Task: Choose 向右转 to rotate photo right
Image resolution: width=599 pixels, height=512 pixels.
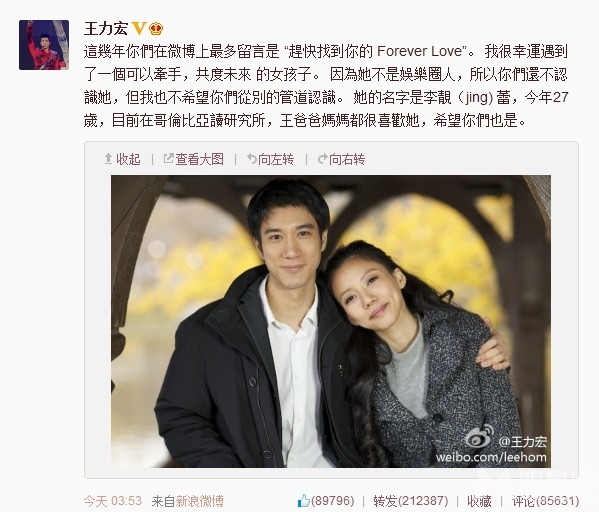Action: pos(347,159)
